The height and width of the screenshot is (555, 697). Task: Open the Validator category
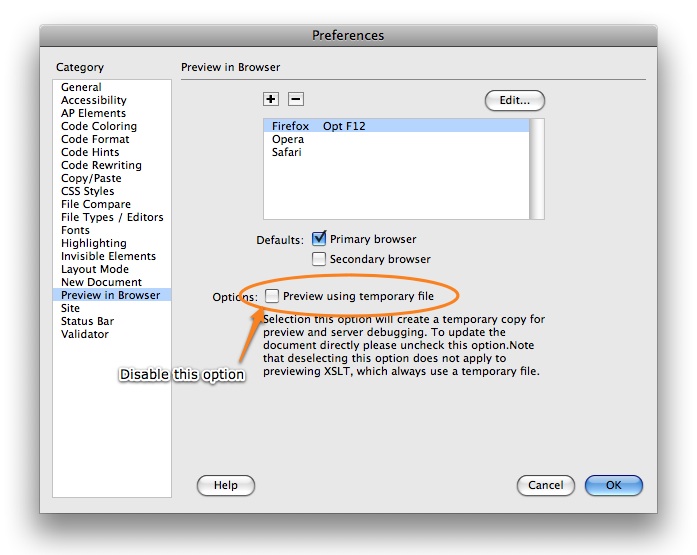coord(85,335)
